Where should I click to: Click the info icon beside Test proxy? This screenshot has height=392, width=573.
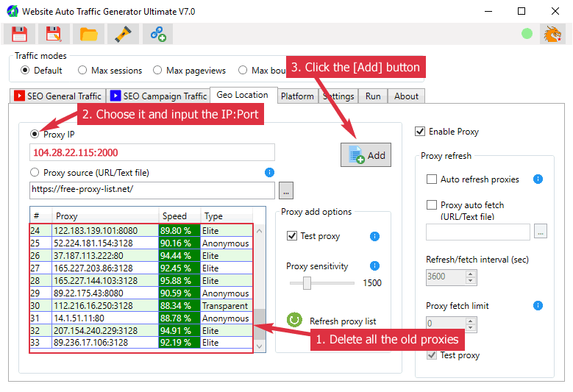pyautogui.click(x=374, y=236)
